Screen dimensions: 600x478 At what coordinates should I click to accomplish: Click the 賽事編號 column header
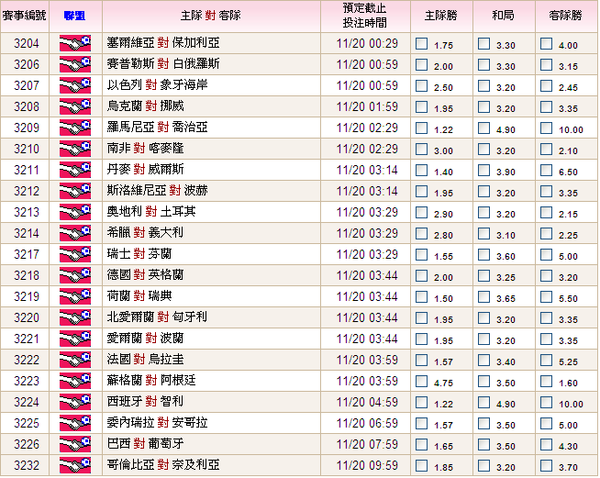24,16
